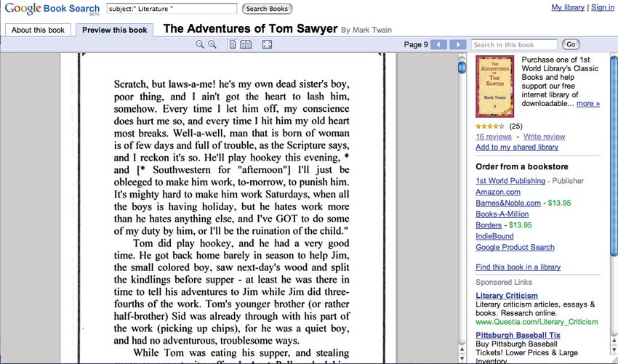Open the Borders bookstore link
The image size is (618, 364).
click(489, 225)
